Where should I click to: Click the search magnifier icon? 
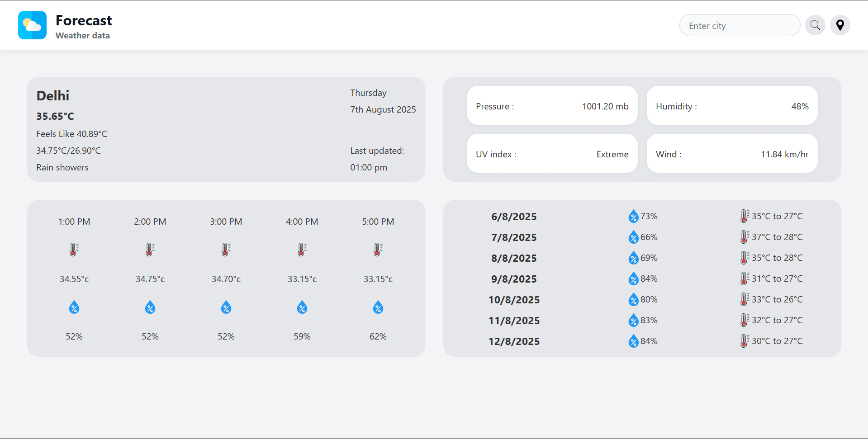coord(815,25)
